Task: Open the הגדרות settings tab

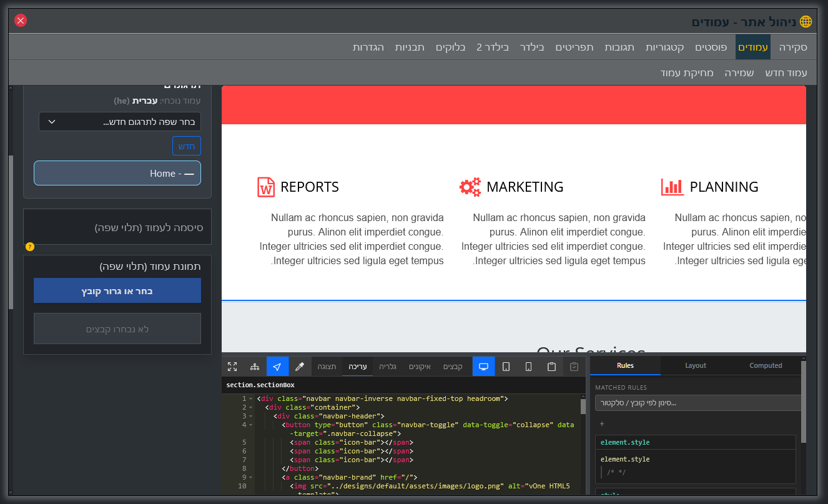Action: (x=368, y=47)
